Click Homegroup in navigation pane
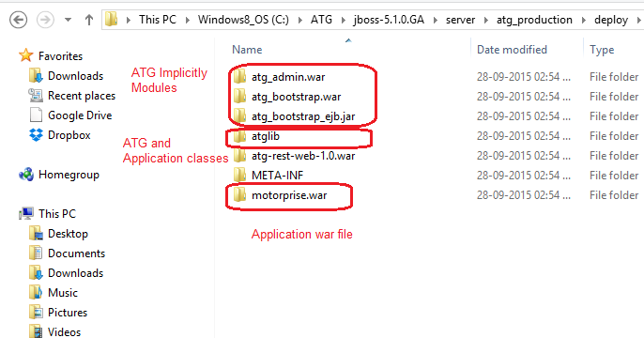Image resolution: width=644 pixels, height=338 pixels. pyautogui.click(x=69, y=175)
